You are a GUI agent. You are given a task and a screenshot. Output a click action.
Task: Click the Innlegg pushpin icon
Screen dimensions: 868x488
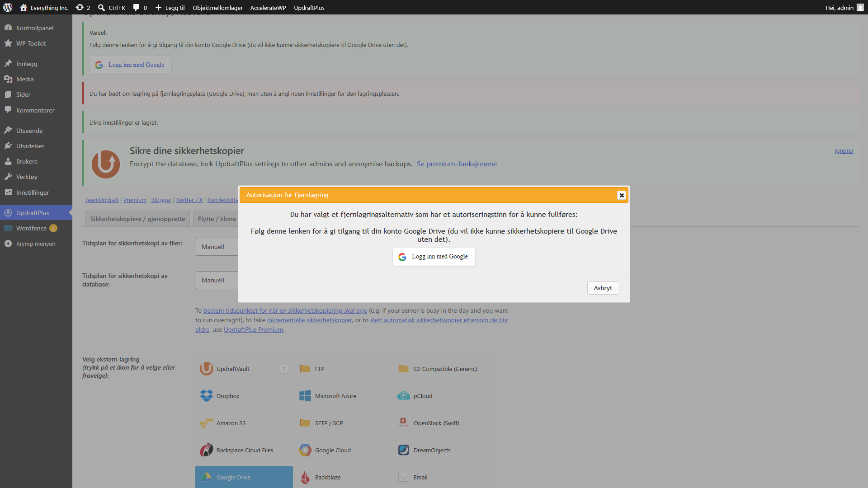(x=8, y=64)
